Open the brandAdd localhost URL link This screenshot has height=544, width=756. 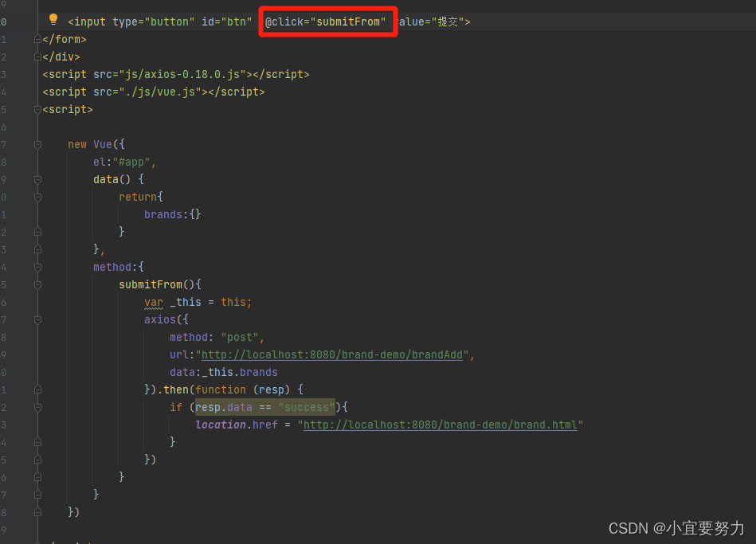(x=331, y=355)
